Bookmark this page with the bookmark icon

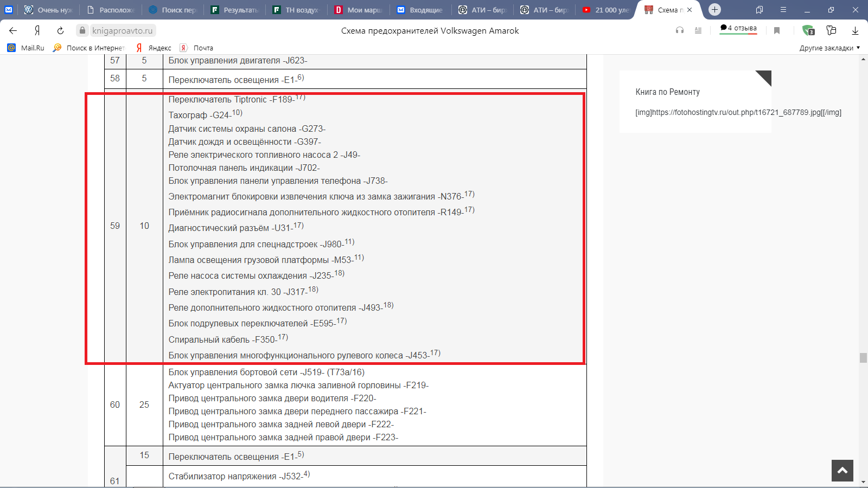pos(777,31)
